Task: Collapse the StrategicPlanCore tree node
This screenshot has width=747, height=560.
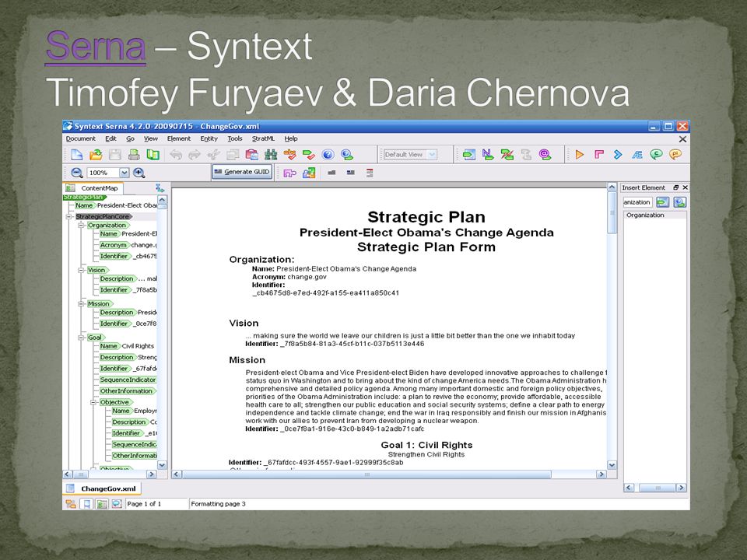Action: coord(68,217)
